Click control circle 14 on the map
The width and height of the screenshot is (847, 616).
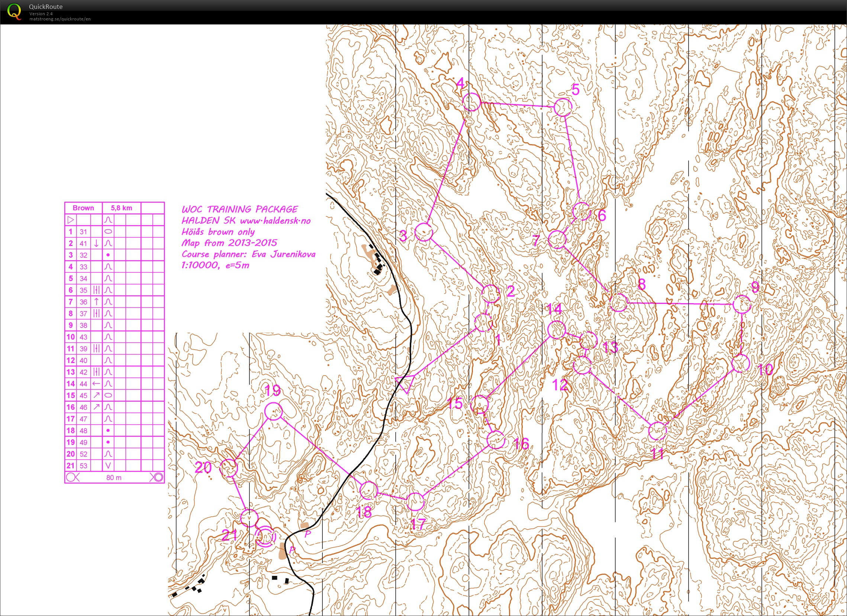pos(557,330)
